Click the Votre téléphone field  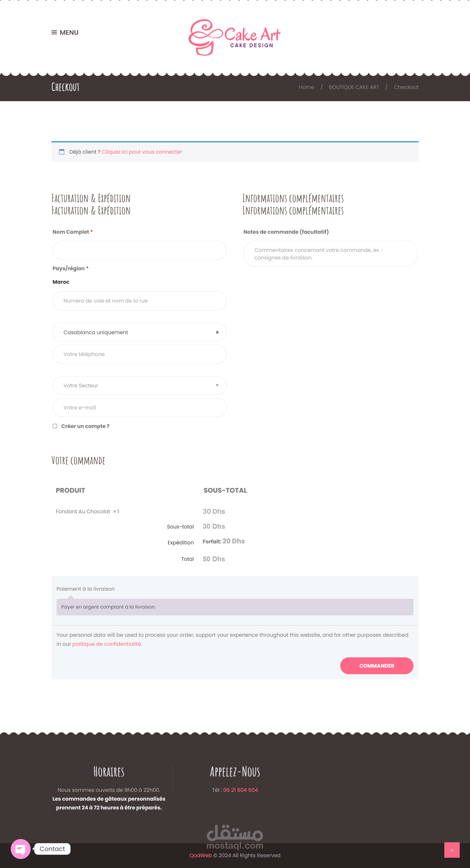(x=139, y=354)
